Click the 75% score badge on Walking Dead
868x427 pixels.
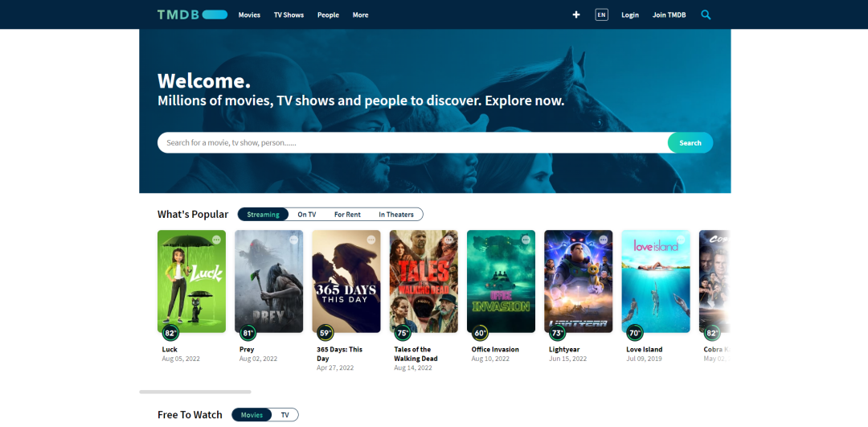point(403,334)
